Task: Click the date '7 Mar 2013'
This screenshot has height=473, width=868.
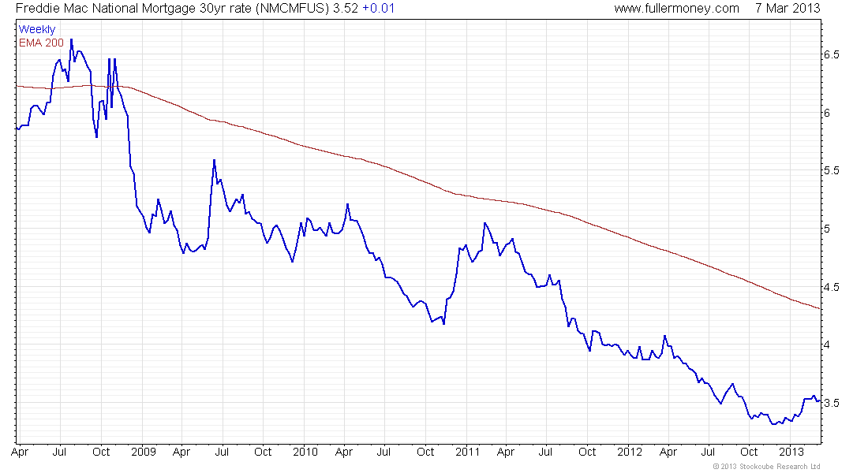Action: pos(788,9)
